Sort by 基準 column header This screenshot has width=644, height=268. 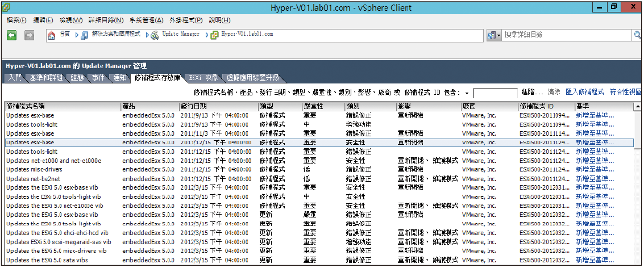pos(604,106)
